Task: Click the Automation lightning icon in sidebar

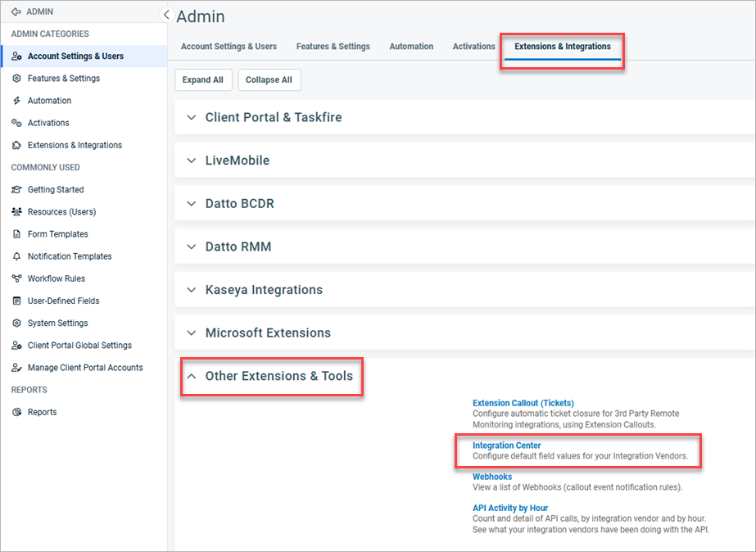Action: (18, 100)
